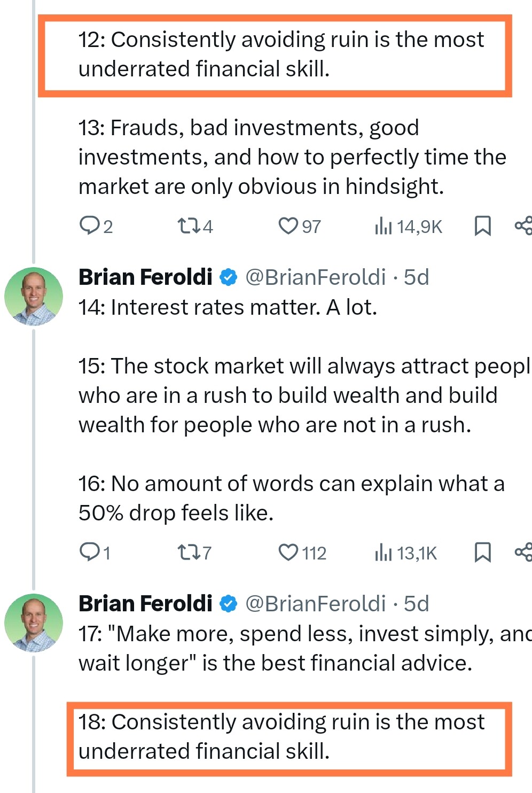Image resolution: width=532 pixels, height=793 pixels.
Task: Open @BrianFeroldi handle above tweet 17
Action: pos(315,604)
